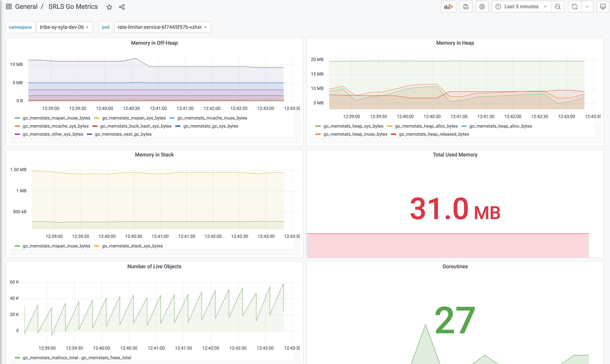This screenshot has height=364, width=610.
Task: Open the Goroutines panel title menu
Action: [x=454, y=267]
